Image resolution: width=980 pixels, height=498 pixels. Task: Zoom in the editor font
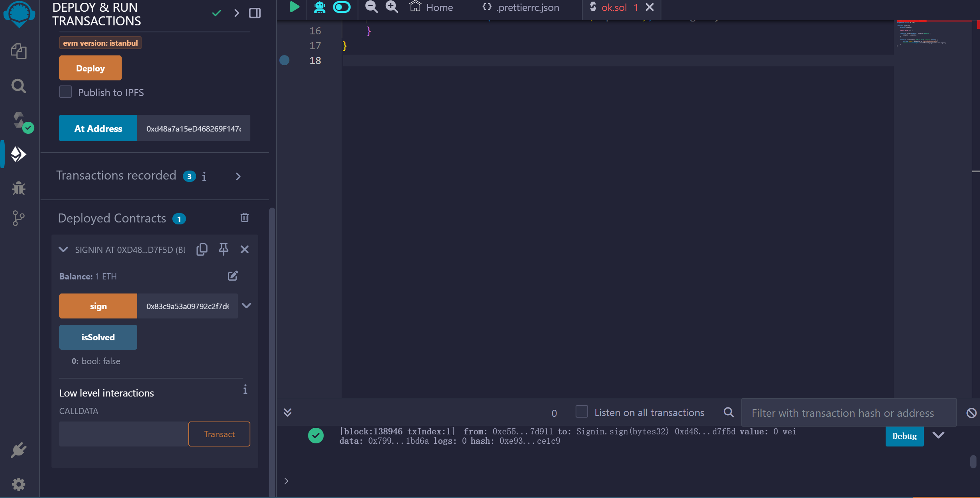pos(392,7)
